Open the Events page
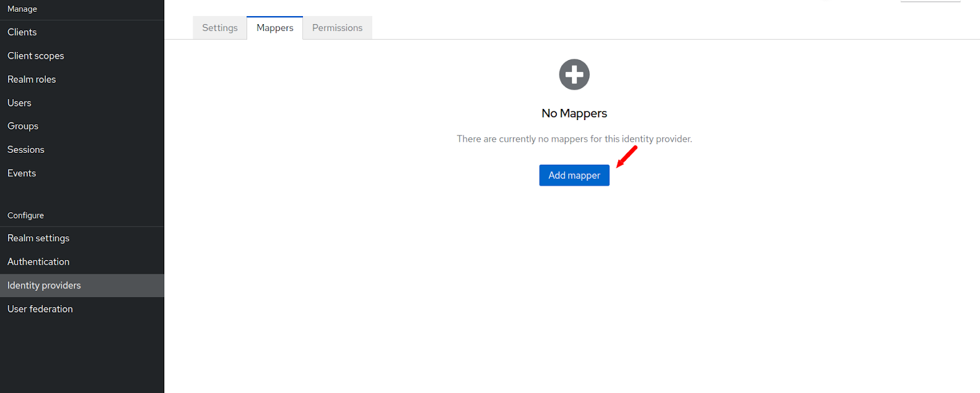The width and height of the screenshot is (980, 393). (x=22, y=173)
